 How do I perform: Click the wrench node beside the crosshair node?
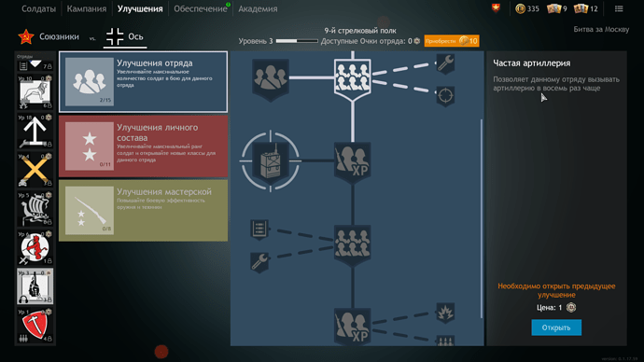click(x=445, y=64)
